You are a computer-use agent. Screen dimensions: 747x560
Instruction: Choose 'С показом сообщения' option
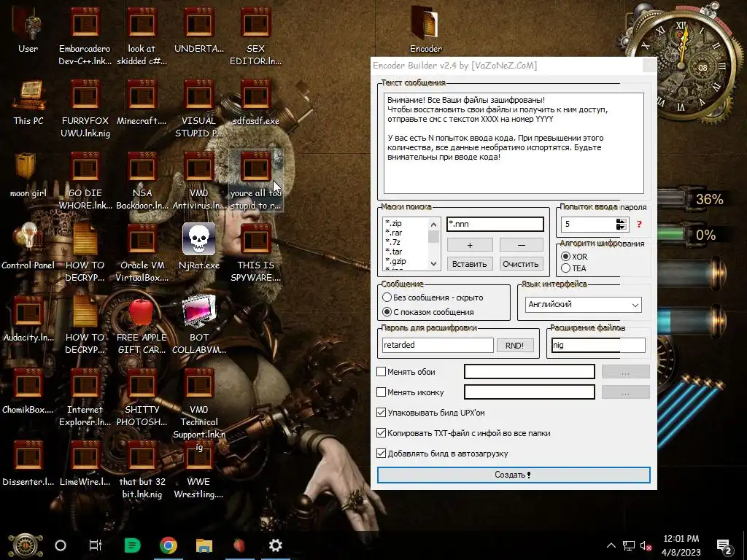pos(387,312)
